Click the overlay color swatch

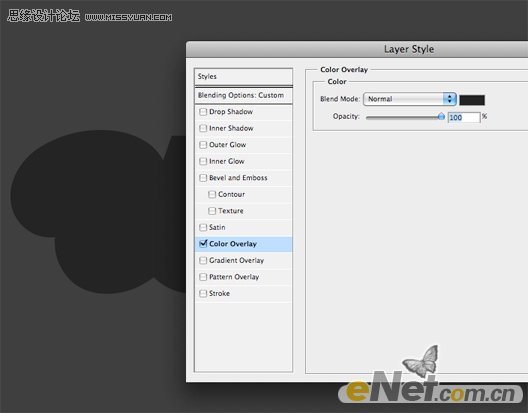[x=472, y=100]
